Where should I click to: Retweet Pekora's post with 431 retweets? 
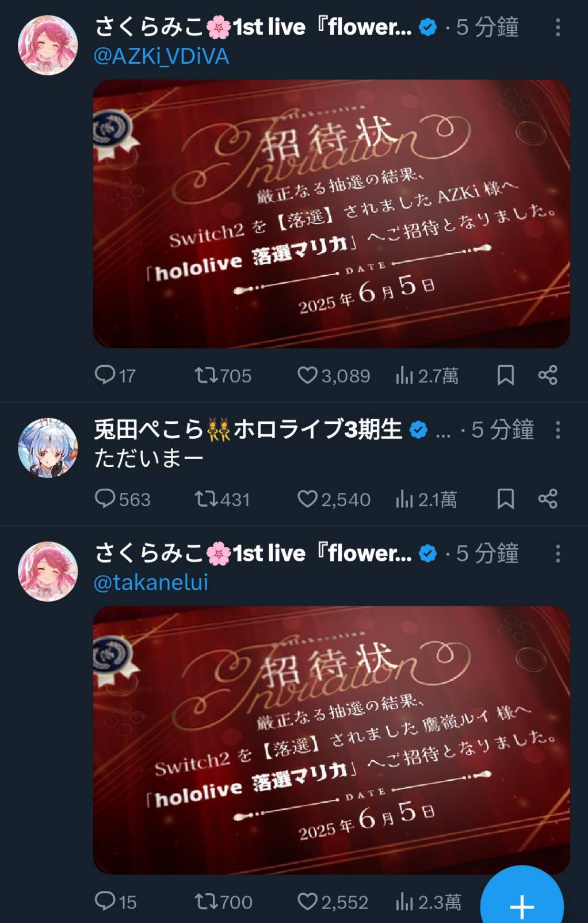tap(222, 499)
